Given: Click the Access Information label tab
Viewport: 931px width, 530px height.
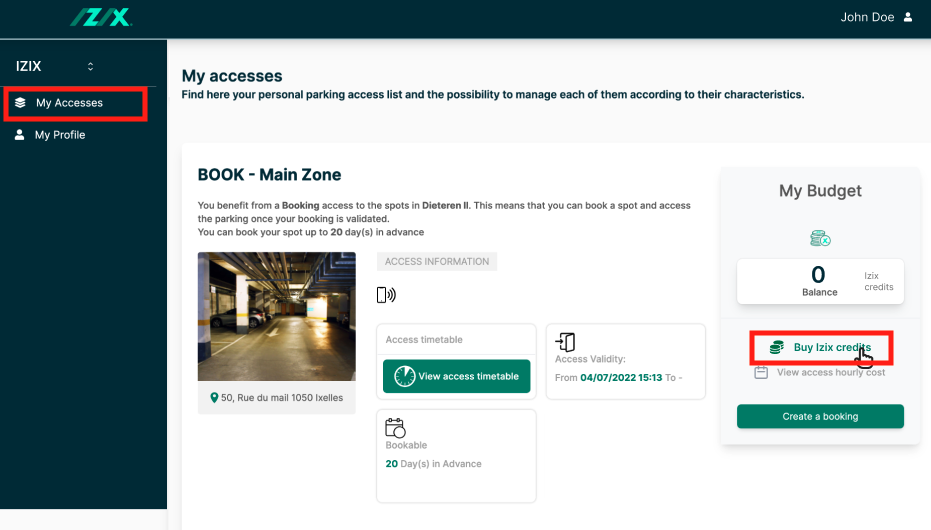Looking at the screenshot, I should click(437, 262).
